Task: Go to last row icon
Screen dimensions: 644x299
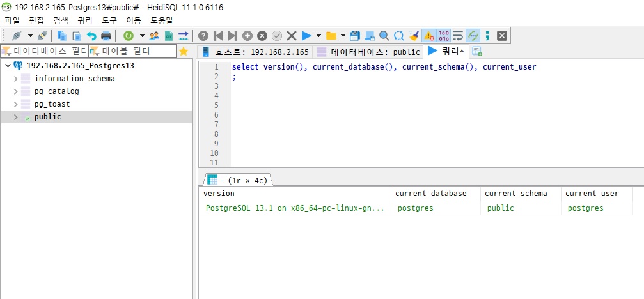Action: coord(232,36)
